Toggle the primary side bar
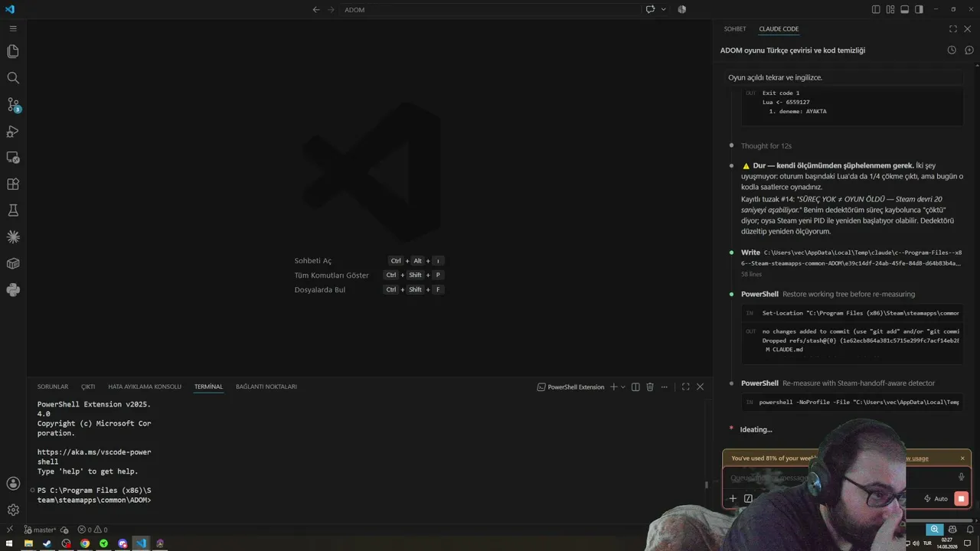The width and height of the screenshot is (980, 551). [x=876, y=10]
